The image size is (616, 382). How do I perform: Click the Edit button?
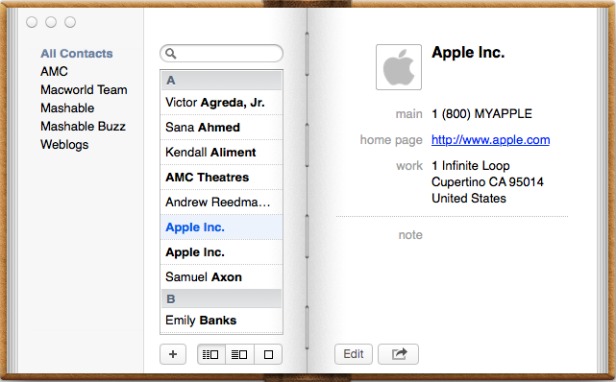353,354
